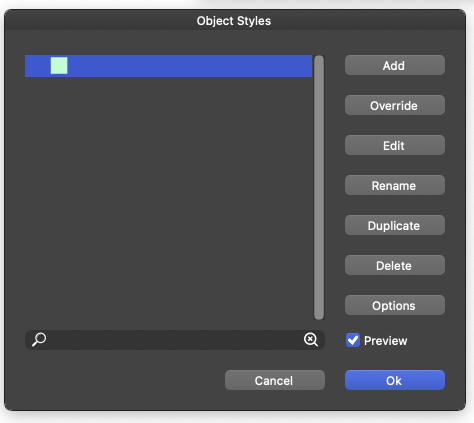
Task: Click the Object Styles title bar
Action: tap(235, 20)
